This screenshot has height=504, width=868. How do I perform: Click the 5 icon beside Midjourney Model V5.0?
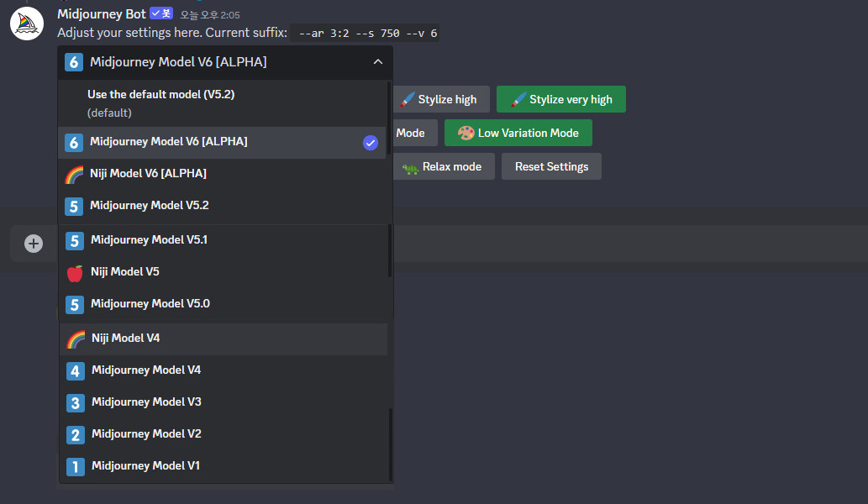coord(74,305)
